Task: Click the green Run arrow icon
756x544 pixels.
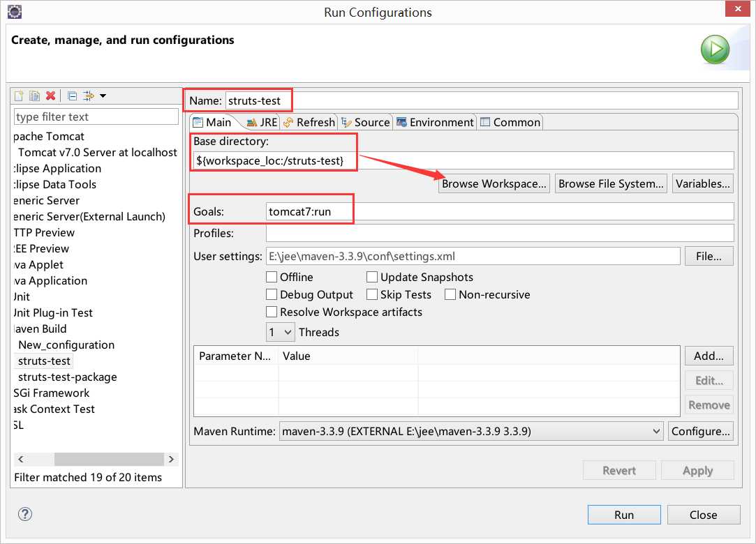Action: pos(715,49)
